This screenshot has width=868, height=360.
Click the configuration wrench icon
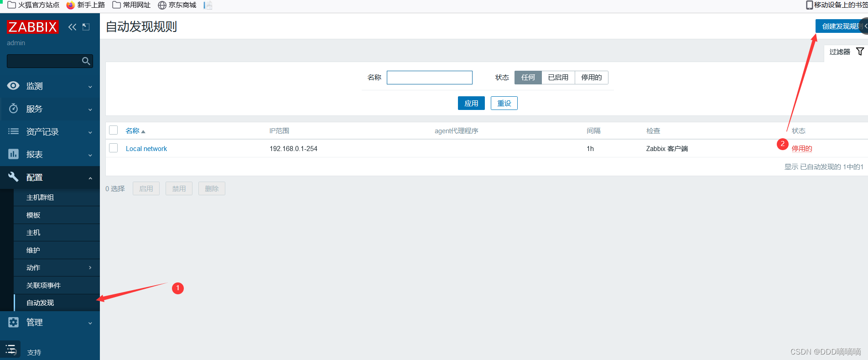coord(13,177)
